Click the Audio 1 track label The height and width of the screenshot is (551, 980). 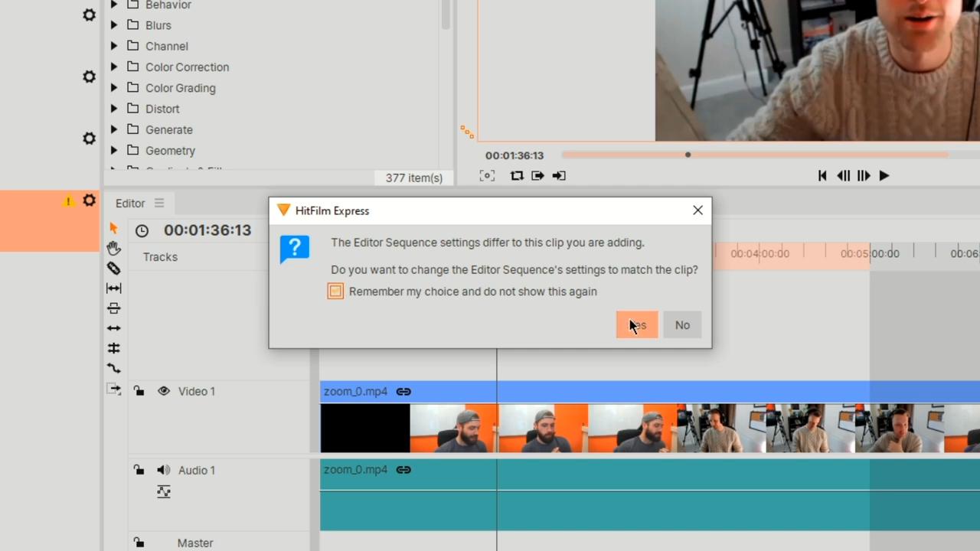click(197, 470)
